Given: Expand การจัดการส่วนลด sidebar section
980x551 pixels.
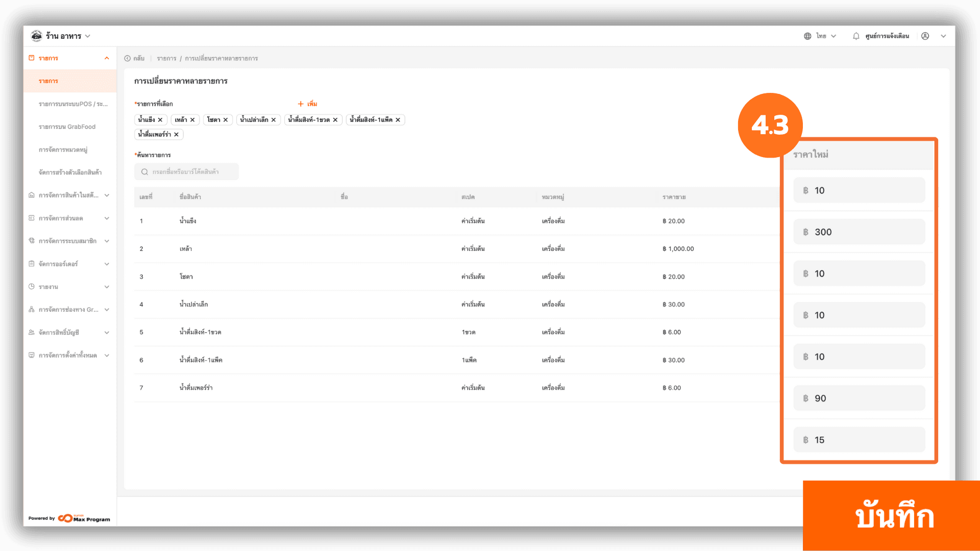Looking at the screenshot, I should (107, 218).
